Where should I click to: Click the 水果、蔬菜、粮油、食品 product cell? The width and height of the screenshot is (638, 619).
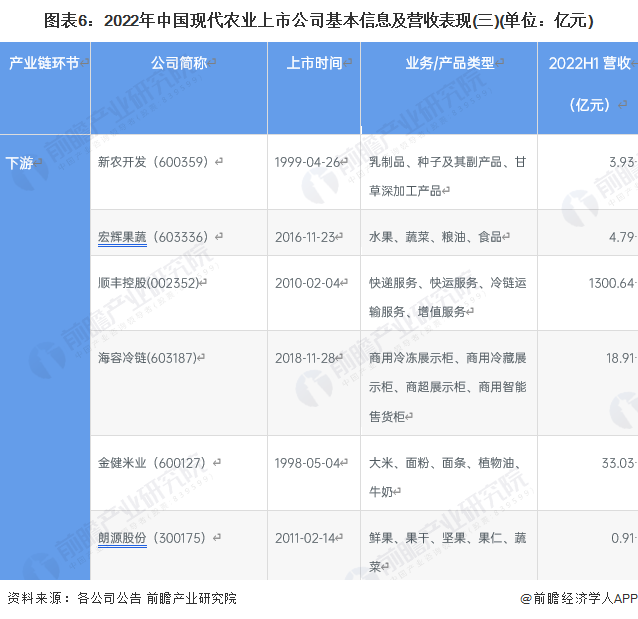[438, 237]
